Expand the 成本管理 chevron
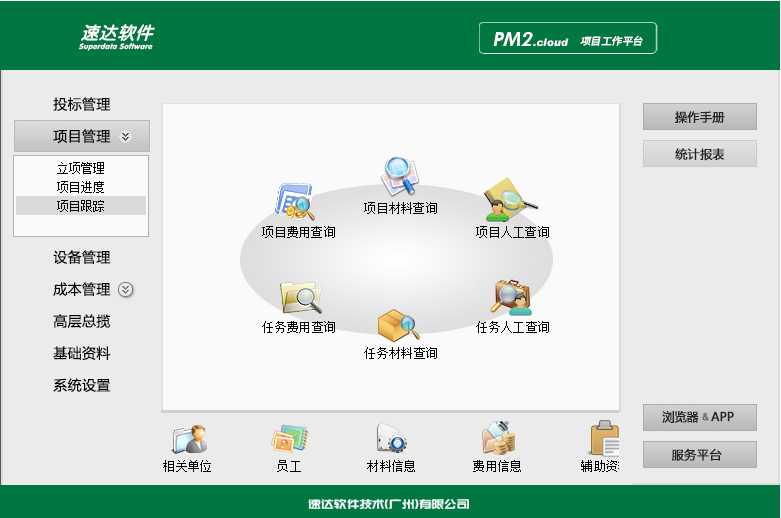Viewport: 781px width, 518px height. point(126,289)
